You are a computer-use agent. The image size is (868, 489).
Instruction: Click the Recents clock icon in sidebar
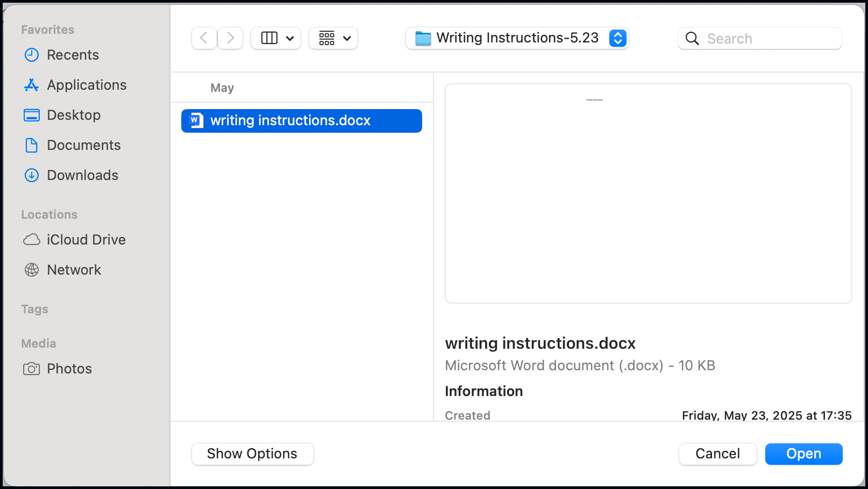32,55
